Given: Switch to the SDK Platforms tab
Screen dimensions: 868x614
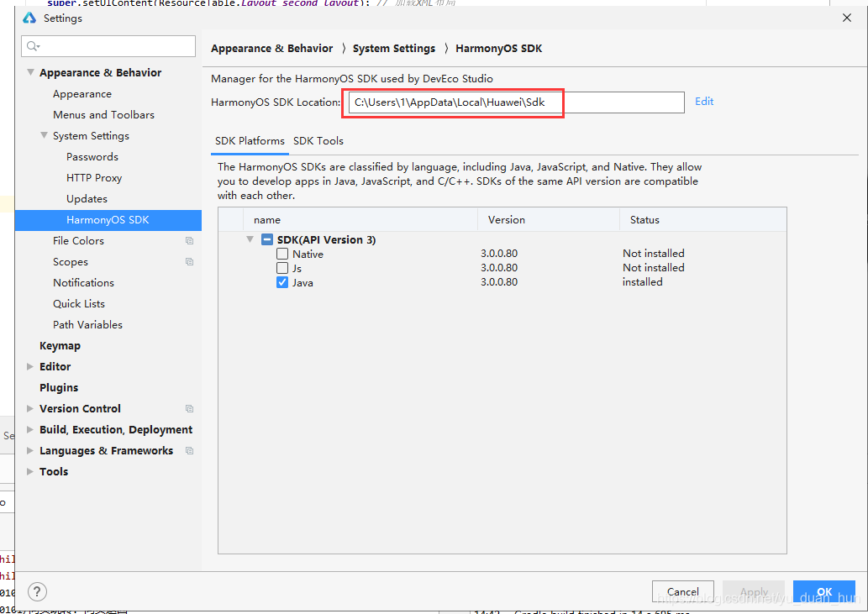Looking at the screenshot, I should [250, 141].
